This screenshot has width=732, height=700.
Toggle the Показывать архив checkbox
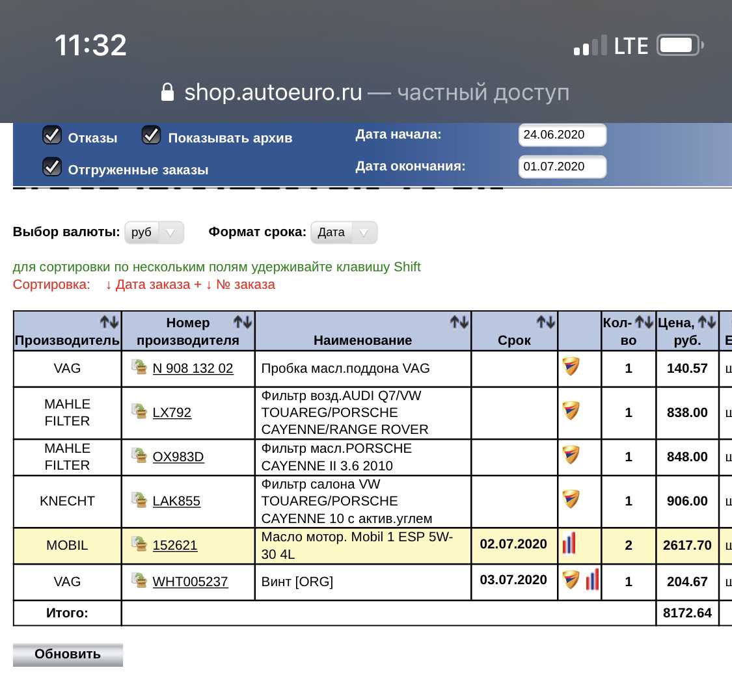point(151,135)
